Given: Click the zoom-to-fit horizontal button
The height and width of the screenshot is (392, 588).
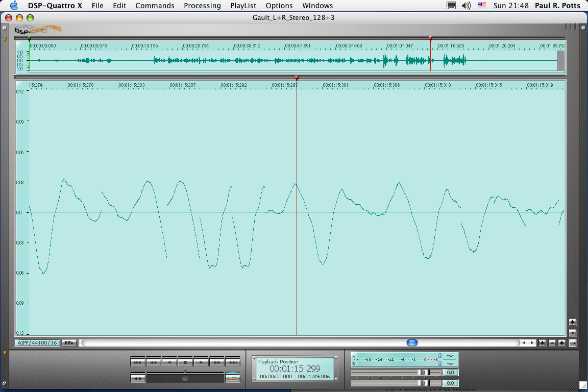Looking at the screenshot, I should pyautogui.click(x=543, y=343).
